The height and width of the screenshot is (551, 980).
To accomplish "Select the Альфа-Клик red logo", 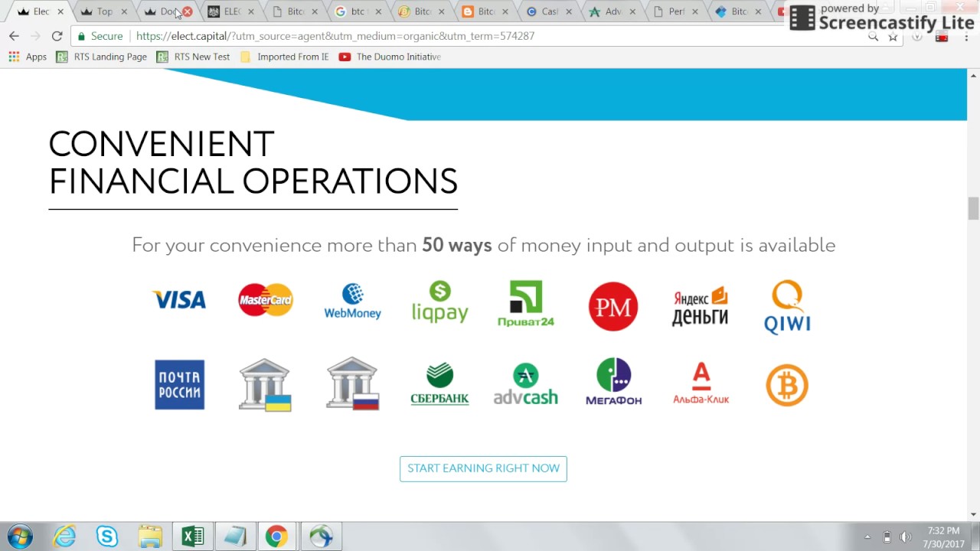I will coord(701,383).
